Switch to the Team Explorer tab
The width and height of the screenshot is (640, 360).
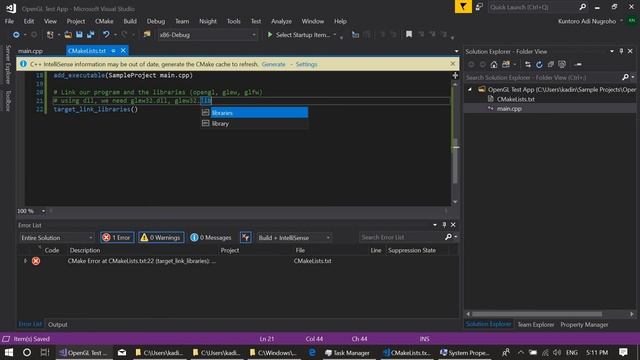pos(536,324)
